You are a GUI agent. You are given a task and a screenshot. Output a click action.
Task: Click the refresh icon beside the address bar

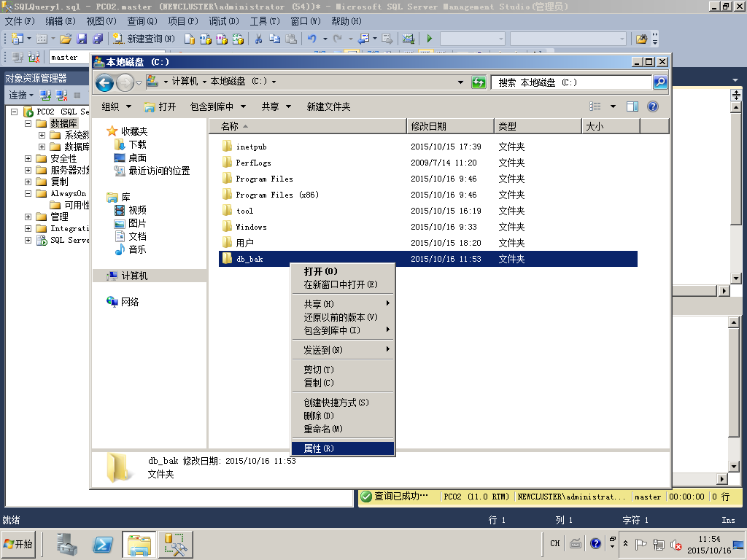479,82
